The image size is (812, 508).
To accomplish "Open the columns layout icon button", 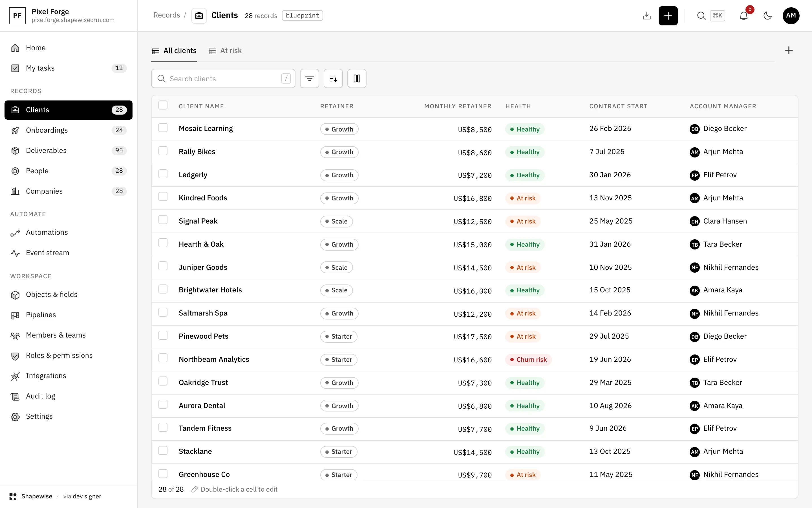I will [357, 79].
